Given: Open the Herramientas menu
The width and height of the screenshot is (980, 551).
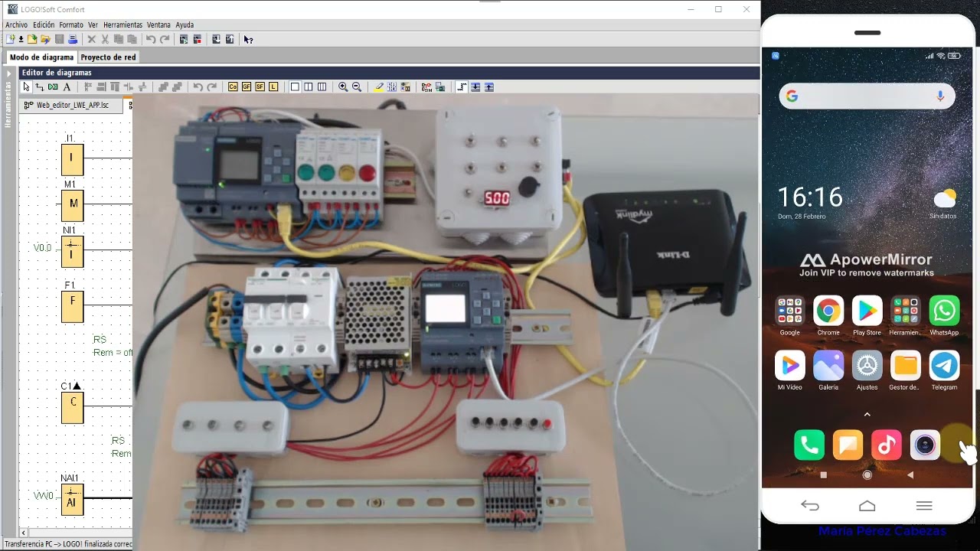Looking at the screenshot, I should point(122,24).
